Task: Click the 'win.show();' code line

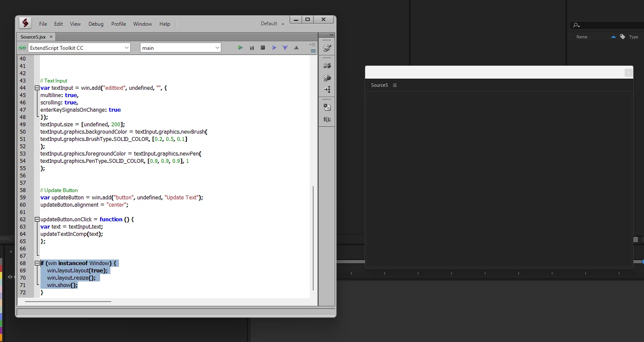Action: coord(62,285)
